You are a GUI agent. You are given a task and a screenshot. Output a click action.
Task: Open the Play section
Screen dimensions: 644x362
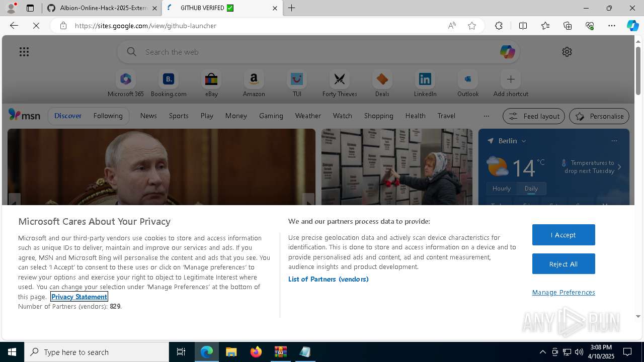(207, 116)
